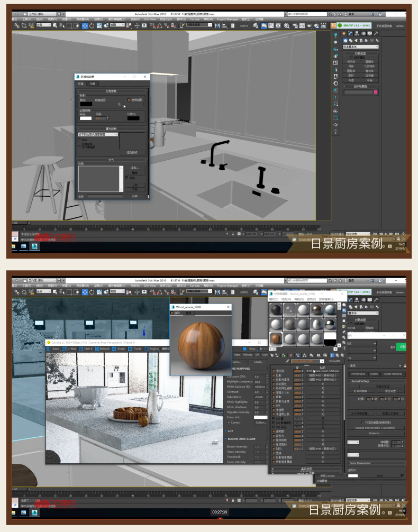Open Corona menu in upper screenshot menu bar
Image resolution: width=418 pixels, height=532 pixels.
point(195,20)
